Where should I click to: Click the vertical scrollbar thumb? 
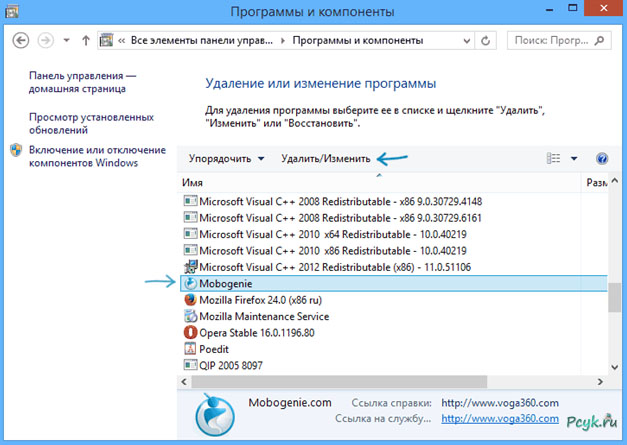pos(615,297)
